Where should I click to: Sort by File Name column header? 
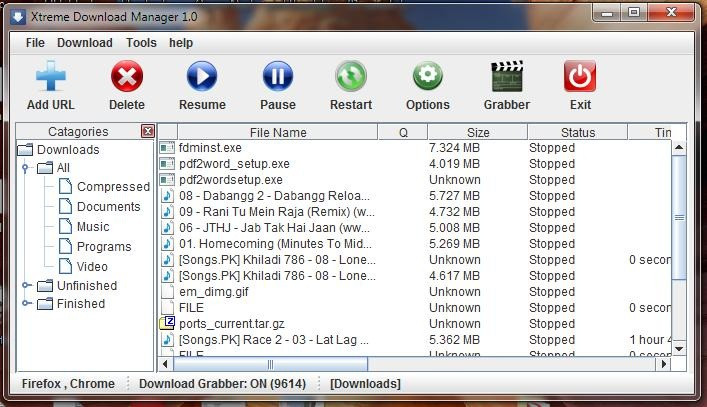pos(278,132)
